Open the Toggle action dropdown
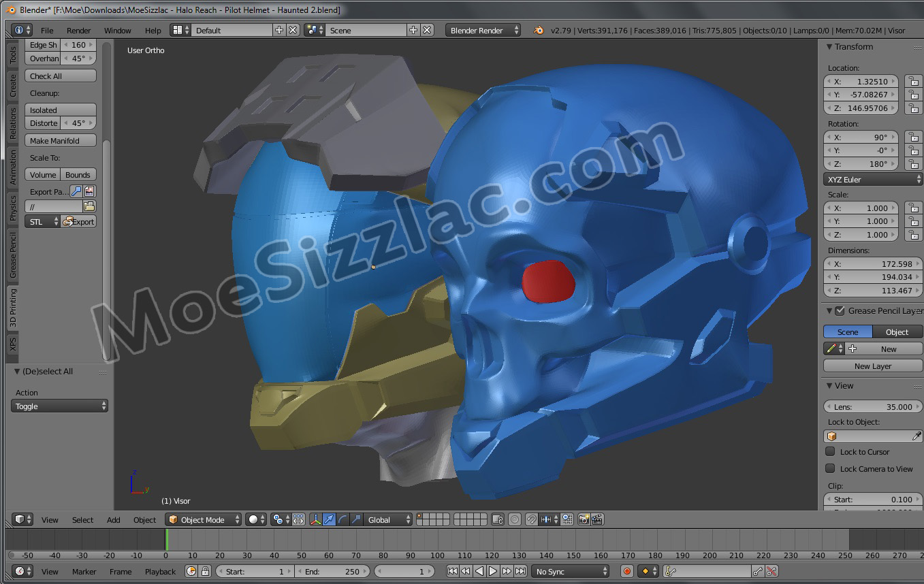 click(x=59, y=406)
